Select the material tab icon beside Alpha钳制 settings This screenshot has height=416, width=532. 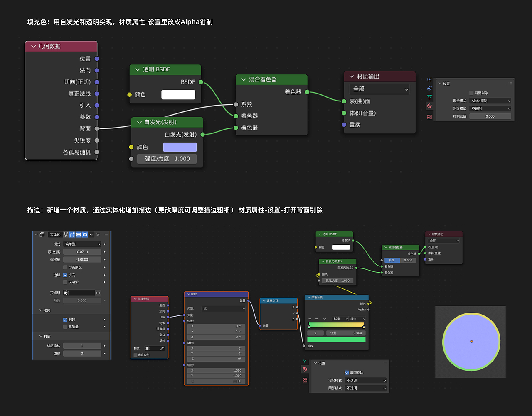click(429, 106)
